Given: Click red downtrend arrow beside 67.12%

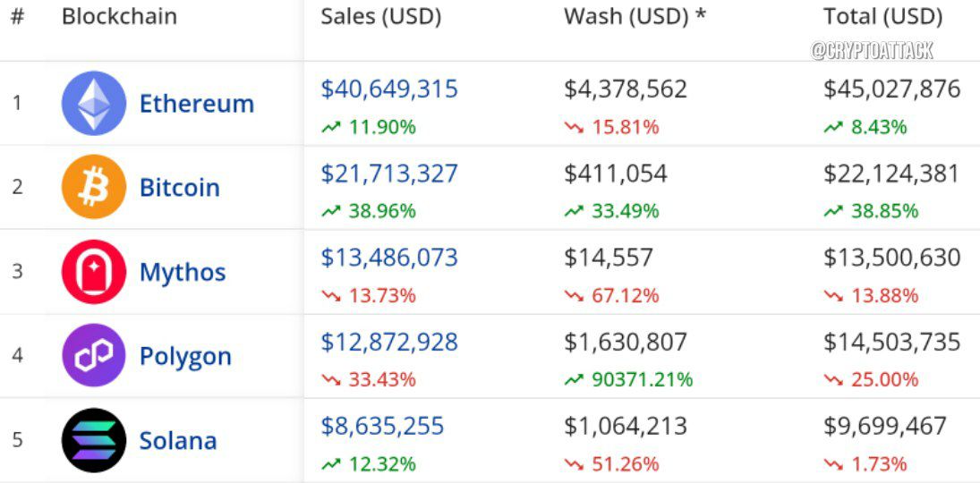Looking at the screenshot, I should tap(574, 295).
